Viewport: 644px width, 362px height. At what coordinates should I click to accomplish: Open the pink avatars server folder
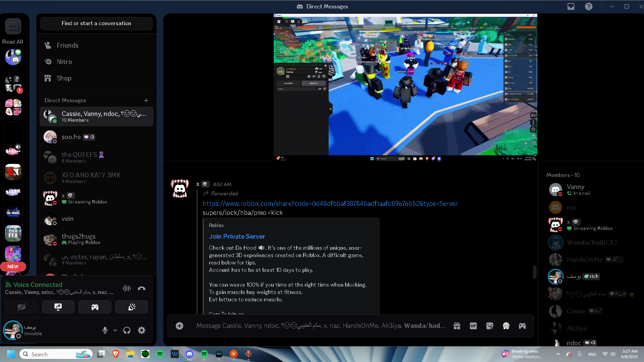13,107
